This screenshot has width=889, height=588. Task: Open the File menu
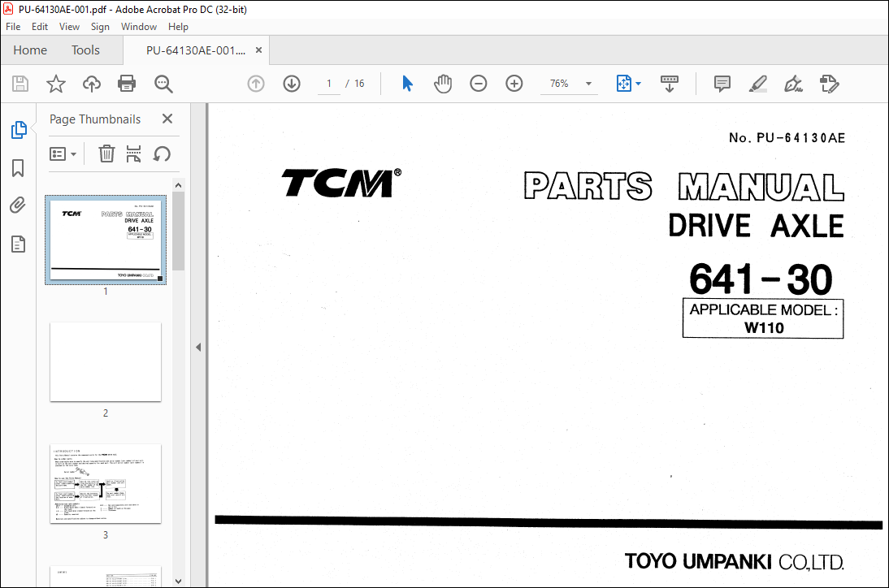pos(13,27)
